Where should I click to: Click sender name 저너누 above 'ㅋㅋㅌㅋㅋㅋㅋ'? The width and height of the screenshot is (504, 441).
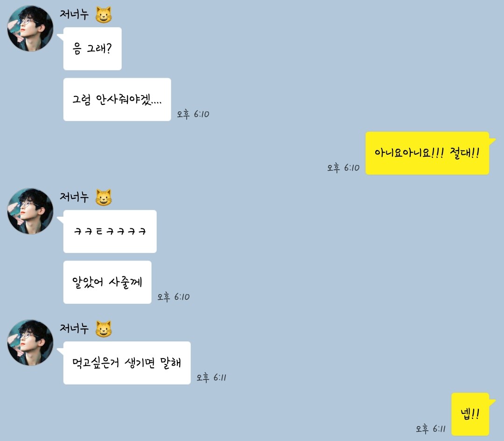tap(74, 197)
